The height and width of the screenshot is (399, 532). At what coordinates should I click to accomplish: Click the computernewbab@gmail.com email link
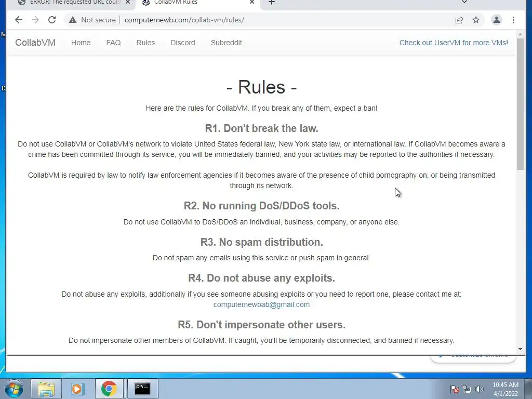pos(262,304)
